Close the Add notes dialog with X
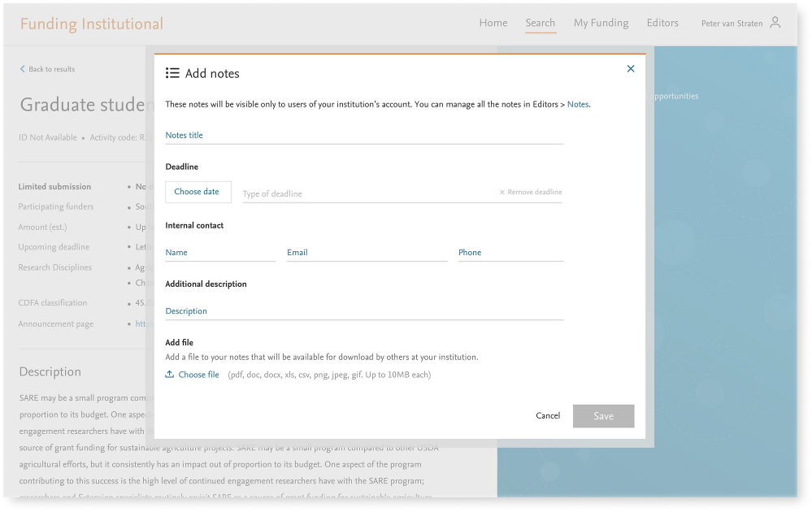 point(630,68)
